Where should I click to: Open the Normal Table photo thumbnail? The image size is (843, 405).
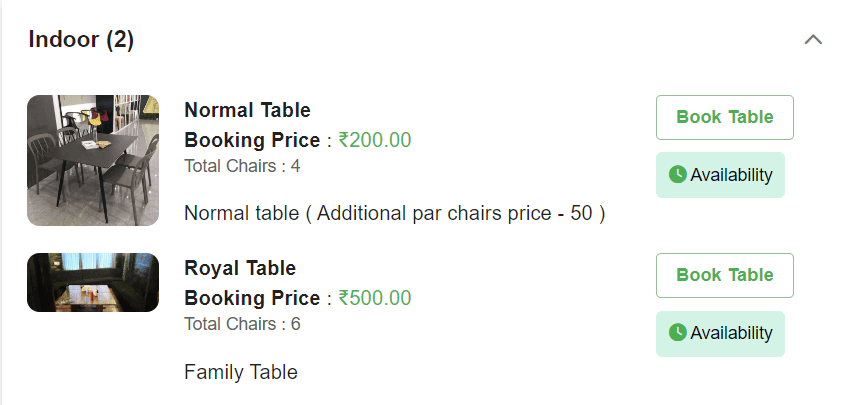[x=93, y=160]
